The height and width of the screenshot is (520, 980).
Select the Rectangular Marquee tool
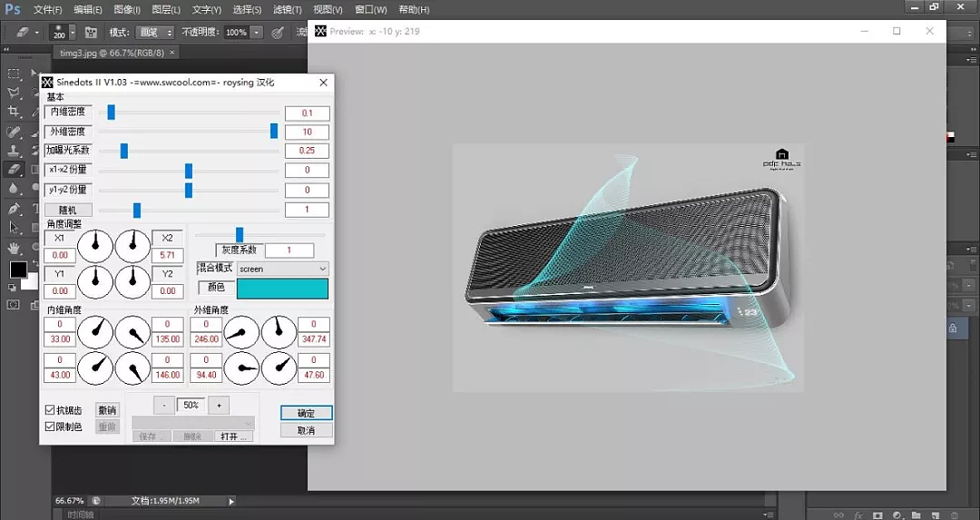pos(13,74)
